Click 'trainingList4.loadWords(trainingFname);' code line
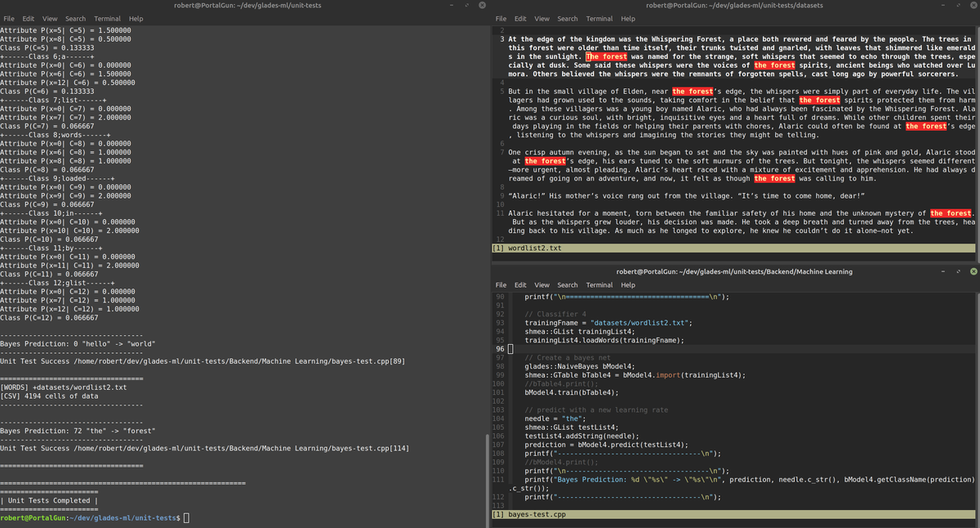Image resolution: width=980 pixels, height=528 pixels. (x=604, y=340)
